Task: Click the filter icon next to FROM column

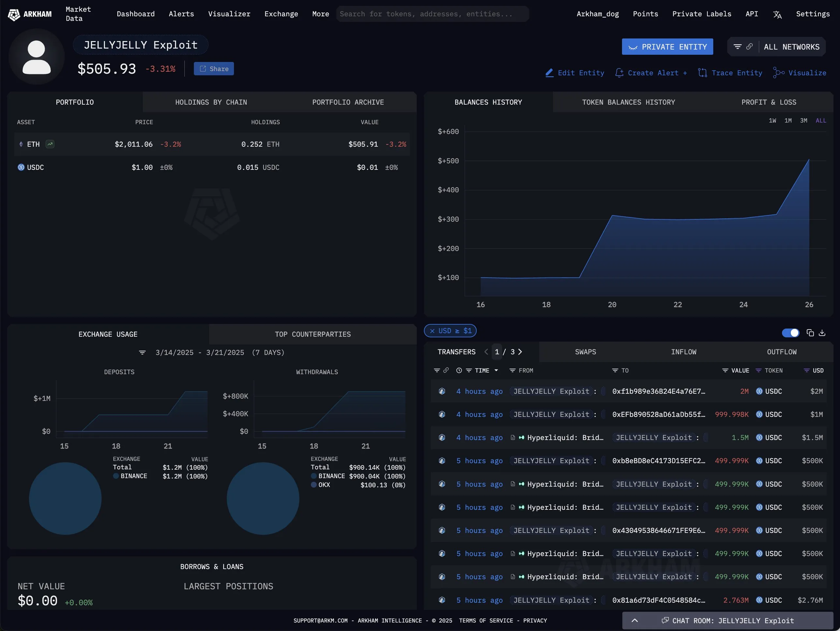Action: pos(512,370)
